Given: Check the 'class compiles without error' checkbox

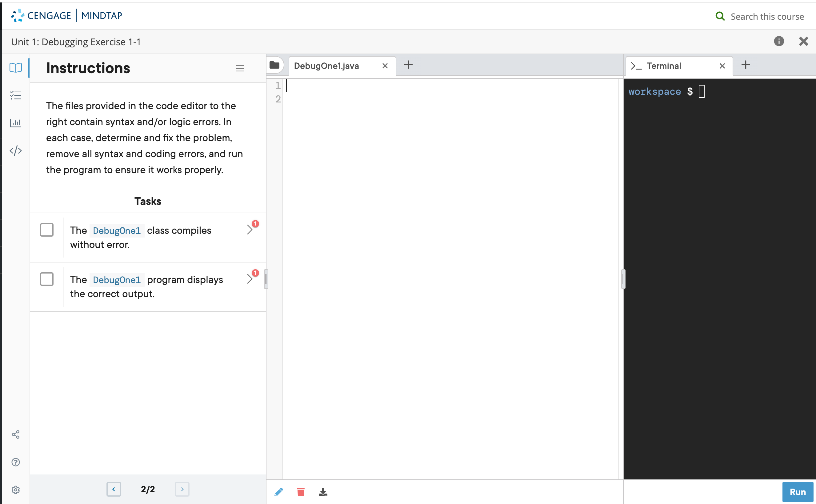Looking at the screenshot, I should tap(47, 230).
